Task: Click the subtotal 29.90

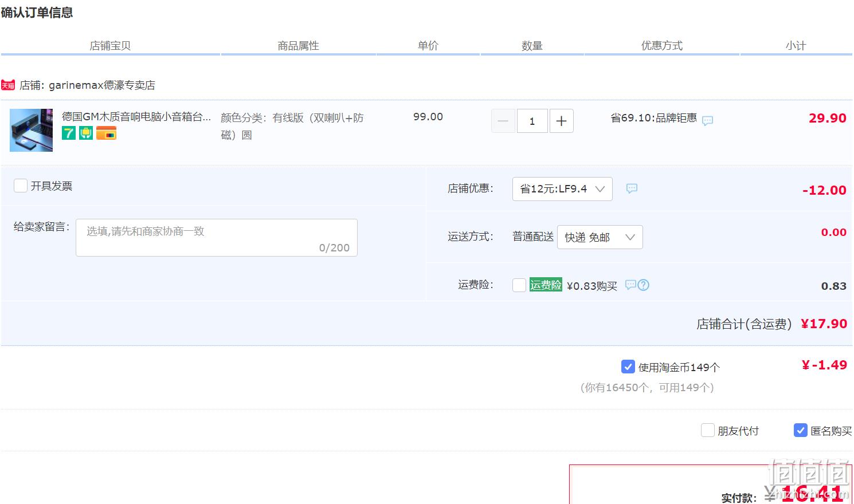Action: click(828, 118)
